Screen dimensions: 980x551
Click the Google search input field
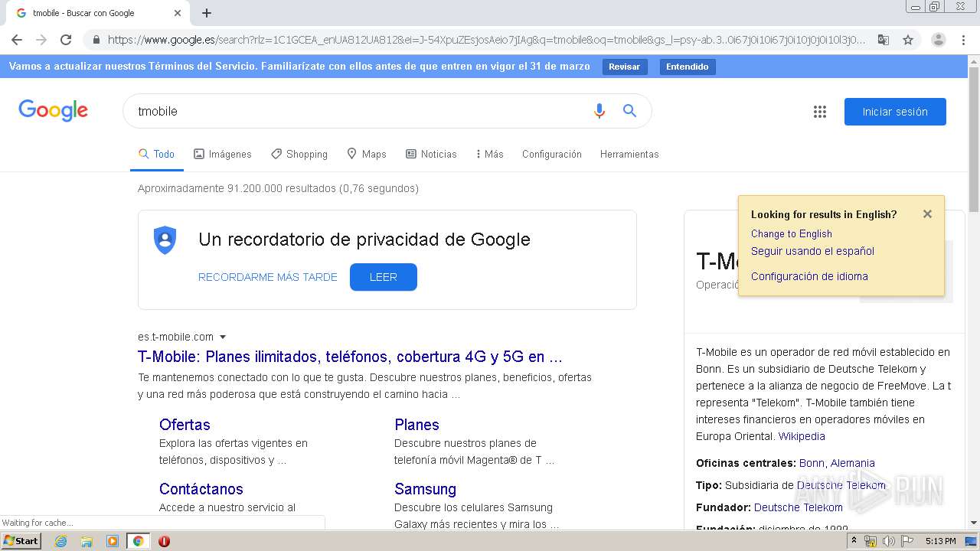[360, 111]
